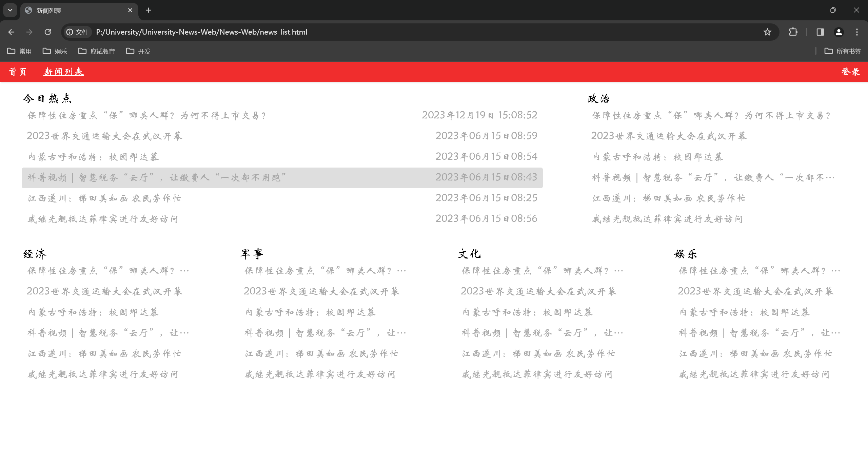This screenshot has height=464, width=868.
Task: Go forward to the next page
Action: (x=29, y=32)
